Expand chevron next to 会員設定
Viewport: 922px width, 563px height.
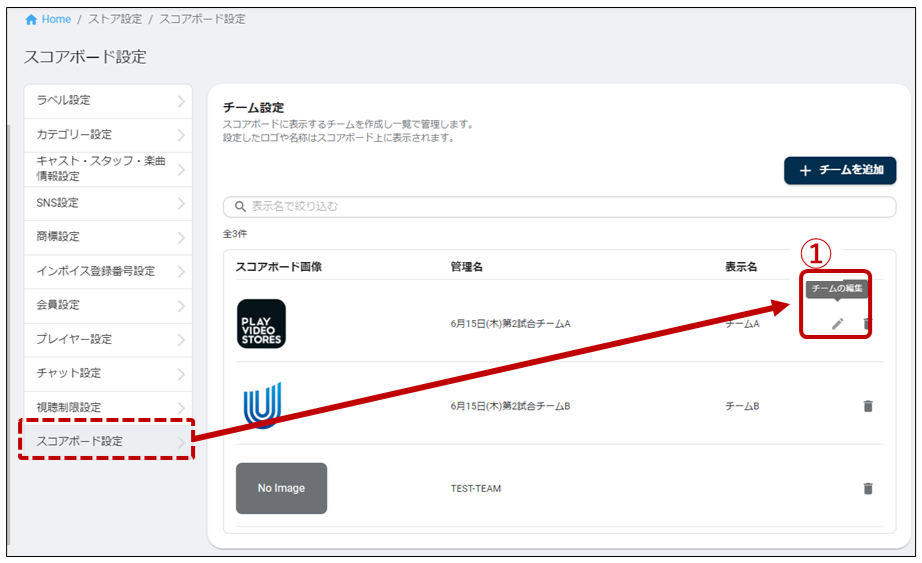[x=181, y=306]
